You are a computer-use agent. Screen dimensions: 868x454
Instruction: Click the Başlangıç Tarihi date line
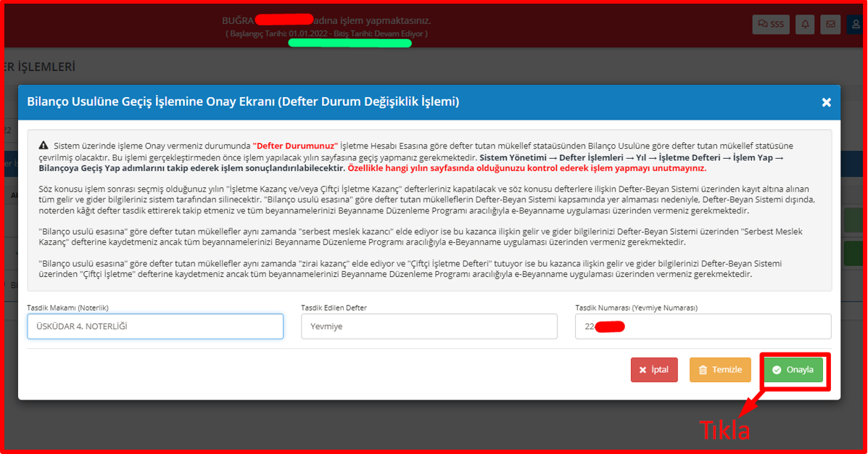click(x=326, y=34)
